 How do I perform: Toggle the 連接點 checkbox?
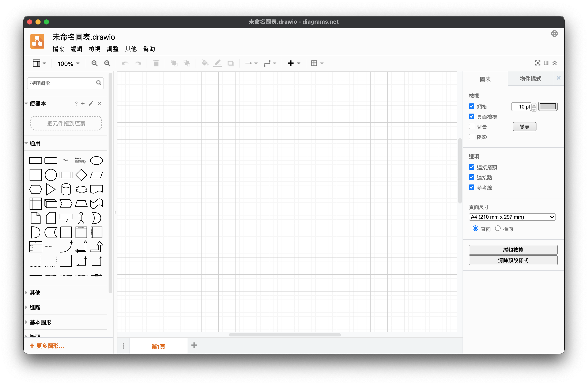click(471, 177)
